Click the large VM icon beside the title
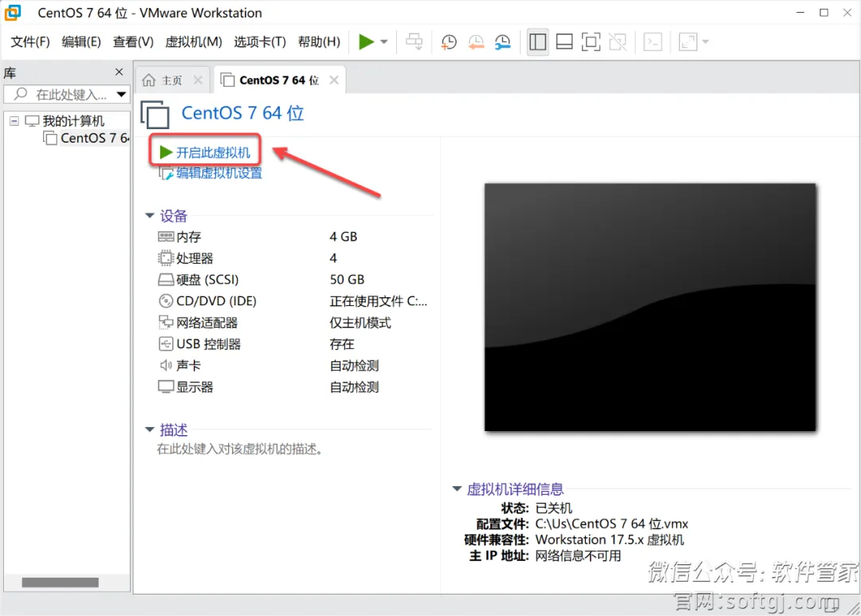 point(155,114)
